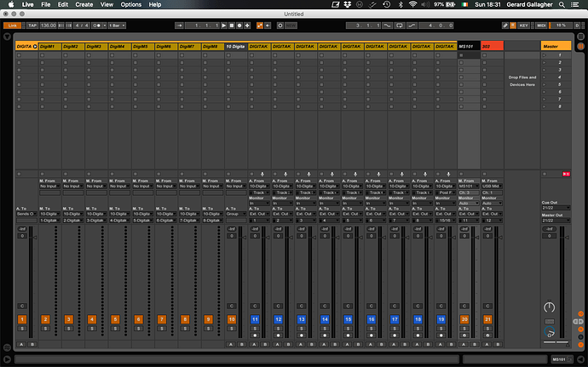Screen dimensions: 588x367
Task: Toggle the Loop switch
Action: pyautogui.click(x=400, y=26)
